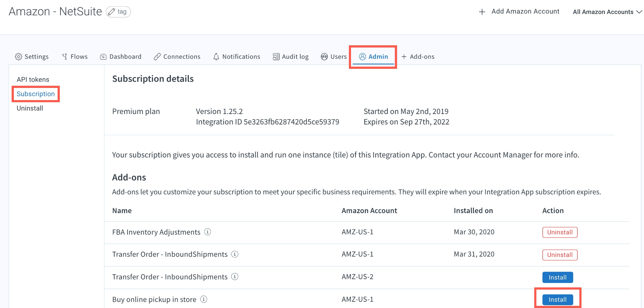This screenshot has height=308, width=644.
Task: Open the All Amazon Accounts dropdown
Action: click(607, 12)
